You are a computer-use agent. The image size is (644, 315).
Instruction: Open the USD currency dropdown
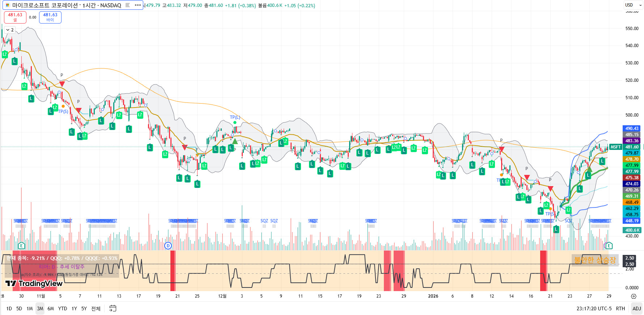[x=633, y=5]
